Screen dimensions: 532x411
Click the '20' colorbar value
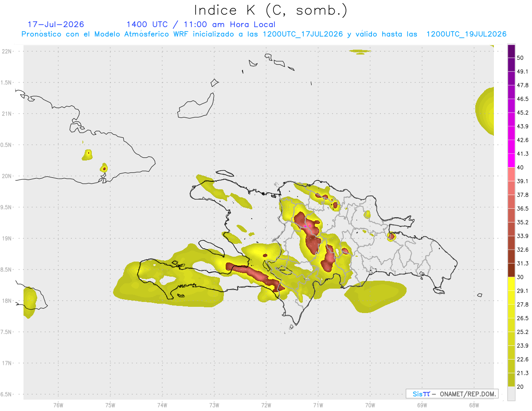tap(521, 387)
